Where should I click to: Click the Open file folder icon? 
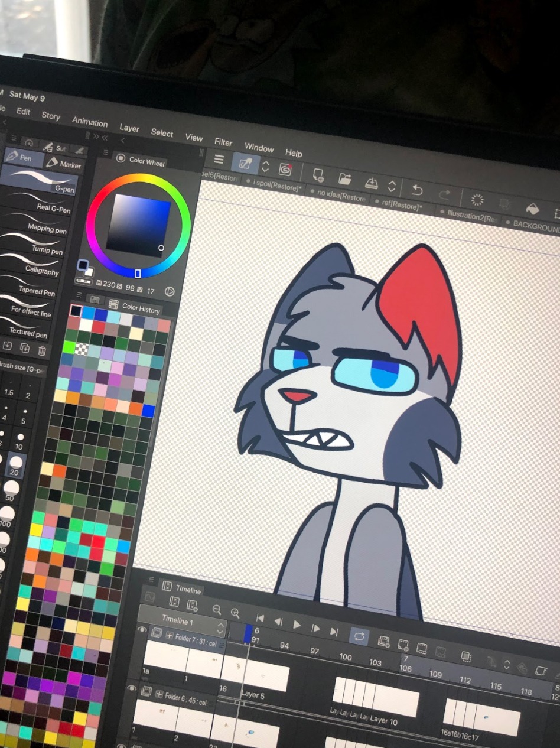345,178
